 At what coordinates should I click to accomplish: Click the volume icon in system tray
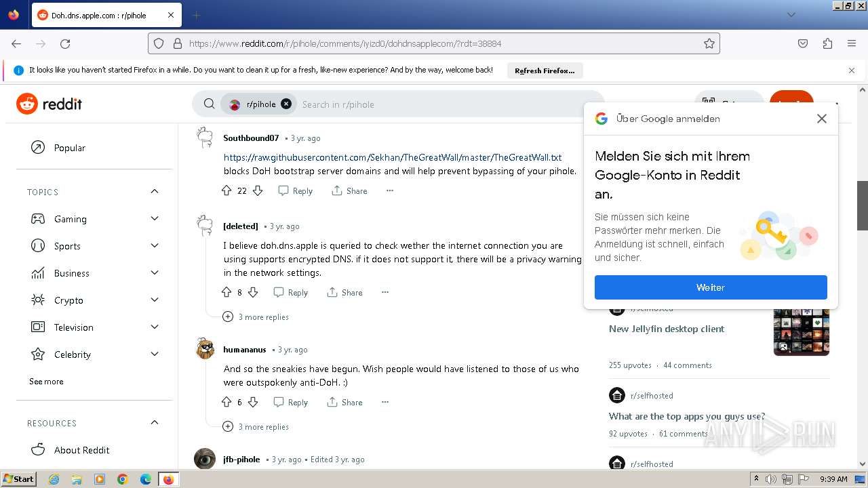pyautogui.click(x=771, y=479)
